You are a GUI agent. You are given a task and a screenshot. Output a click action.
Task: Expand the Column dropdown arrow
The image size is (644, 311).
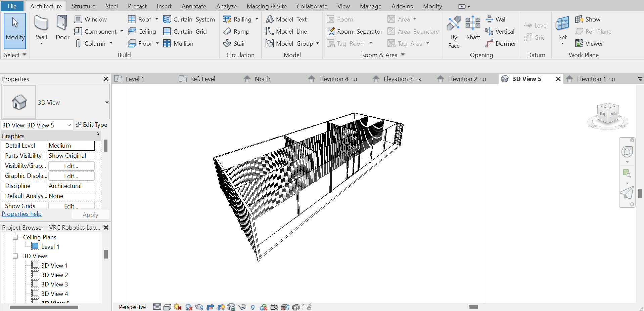point(111,43)
